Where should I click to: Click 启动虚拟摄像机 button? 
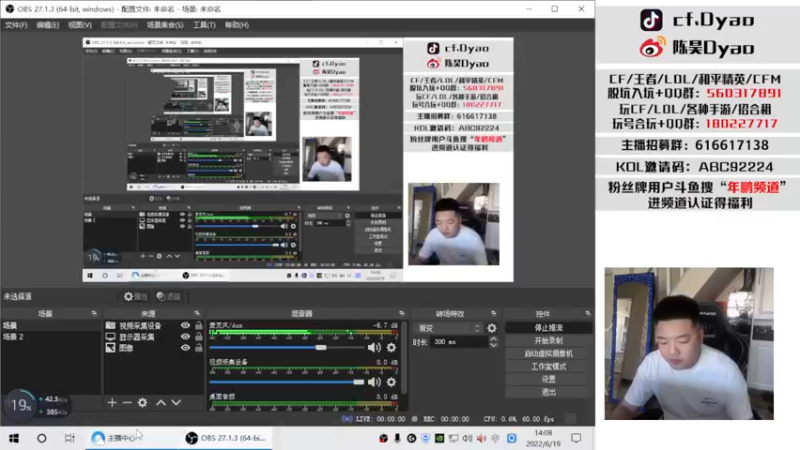[x=548, y=353]
